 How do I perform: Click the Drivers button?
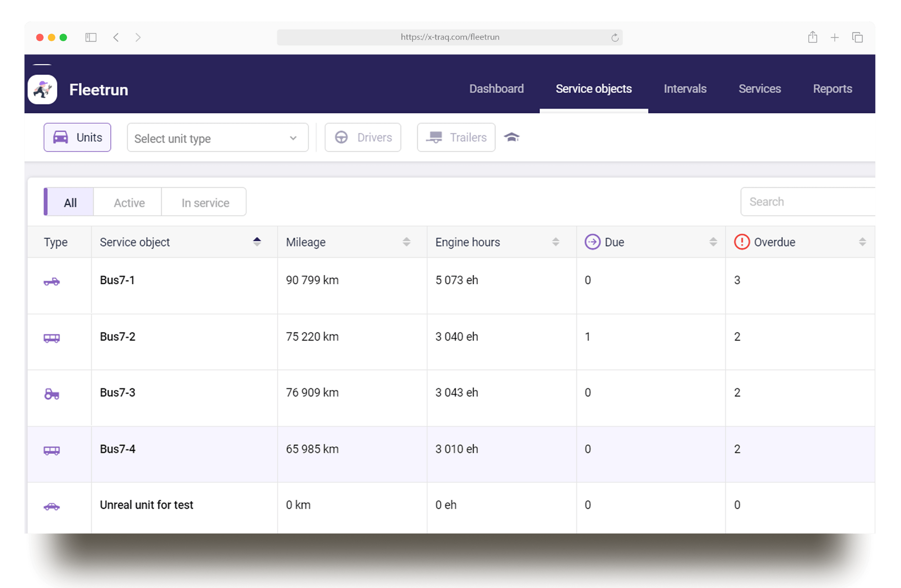[363, 137]
